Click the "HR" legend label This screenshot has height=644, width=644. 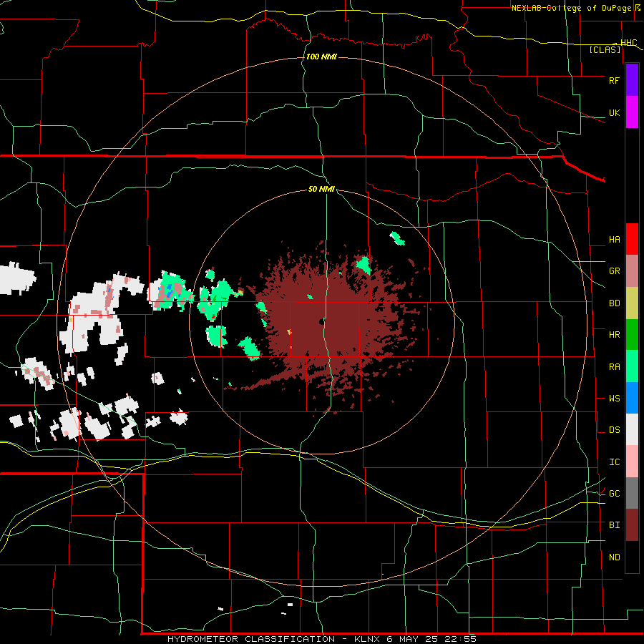click(614, 334)
